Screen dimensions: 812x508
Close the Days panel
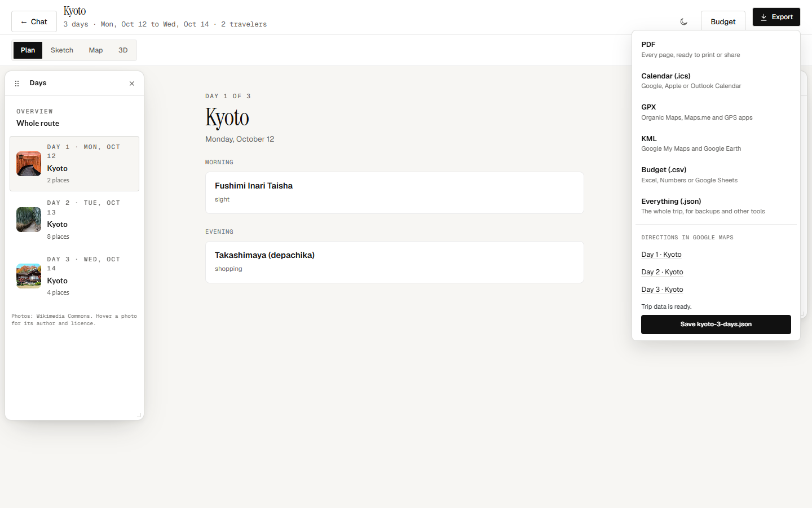[x=132, y=84]
